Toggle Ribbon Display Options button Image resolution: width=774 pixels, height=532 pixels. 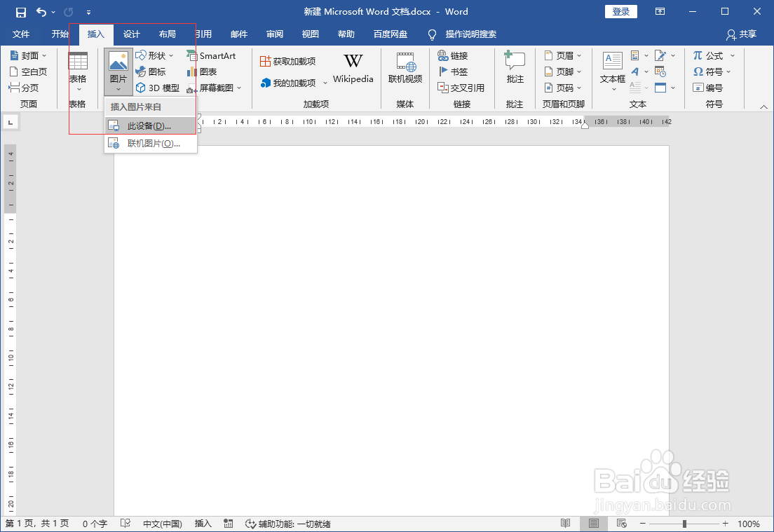[x=660, y=12]
